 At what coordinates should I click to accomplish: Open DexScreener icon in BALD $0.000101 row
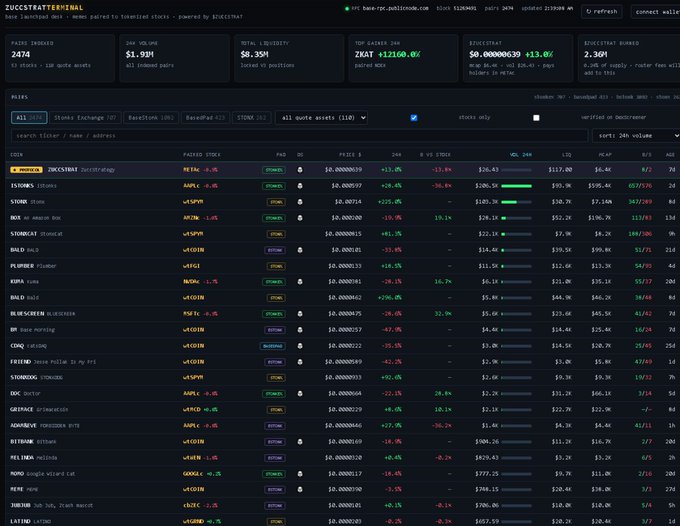300,250
